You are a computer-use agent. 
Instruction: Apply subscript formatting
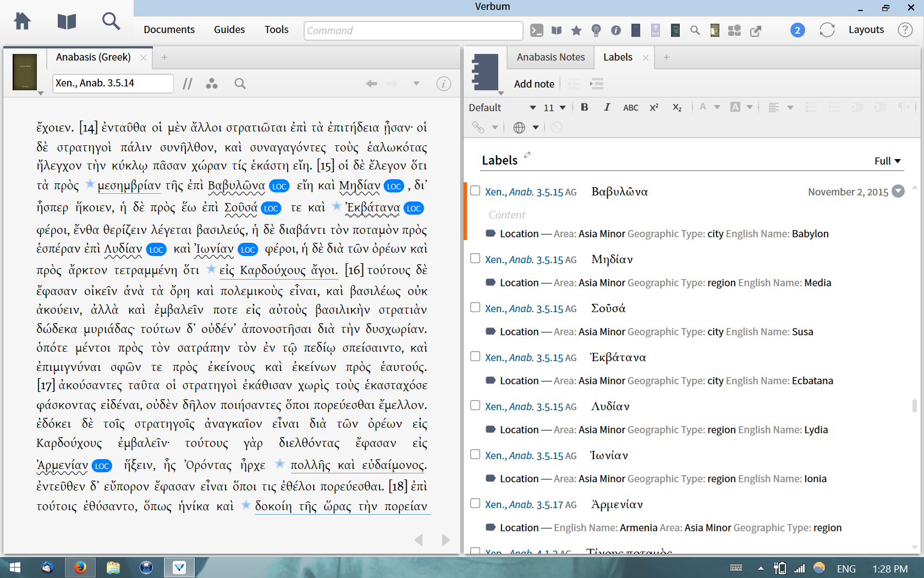pyautogui.click(x=677, y=108)
